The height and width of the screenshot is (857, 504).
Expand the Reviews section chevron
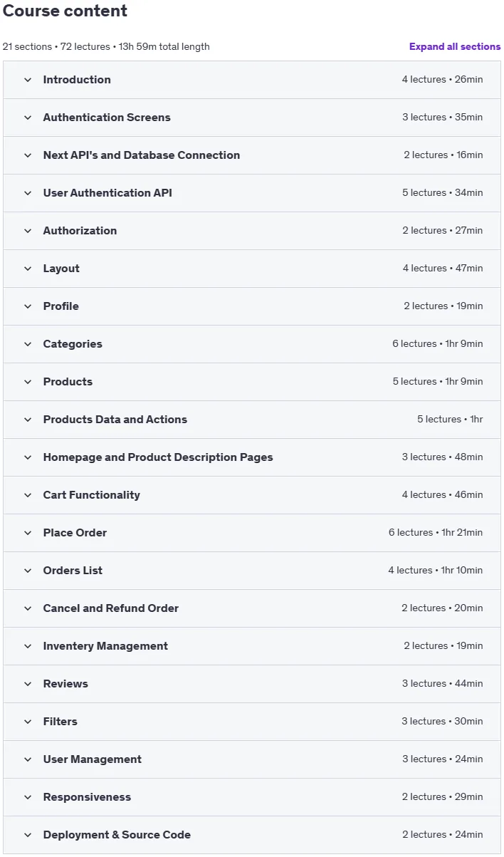pos(28,684)
